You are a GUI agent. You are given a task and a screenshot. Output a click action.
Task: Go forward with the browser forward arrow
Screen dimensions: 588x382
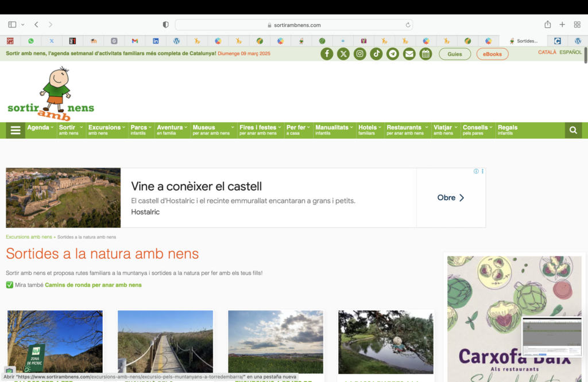51,25
